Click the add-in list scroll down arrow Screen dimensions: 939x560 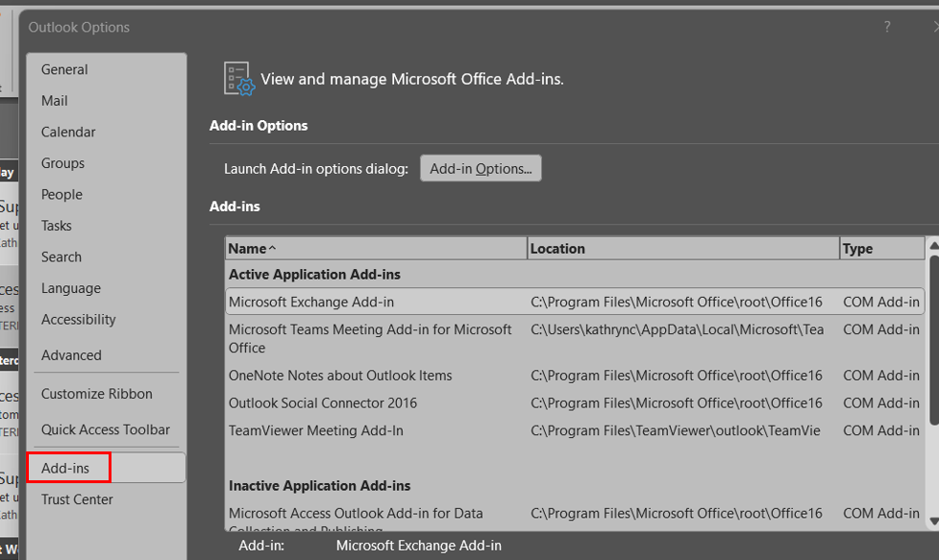tap(933, 522)
